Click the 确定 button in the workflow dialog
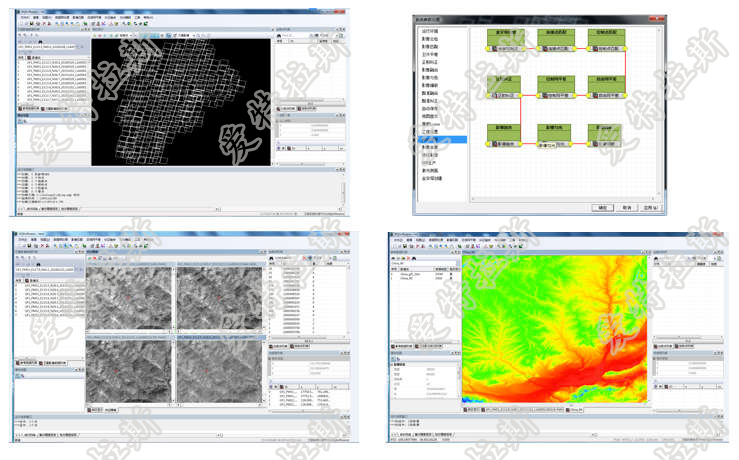 pos(602,207)
